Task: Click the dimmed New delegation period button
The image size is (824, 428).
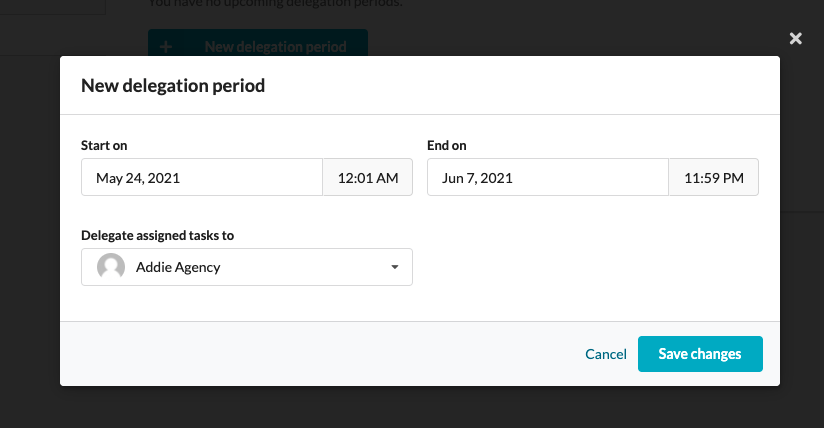Action: 258,43
